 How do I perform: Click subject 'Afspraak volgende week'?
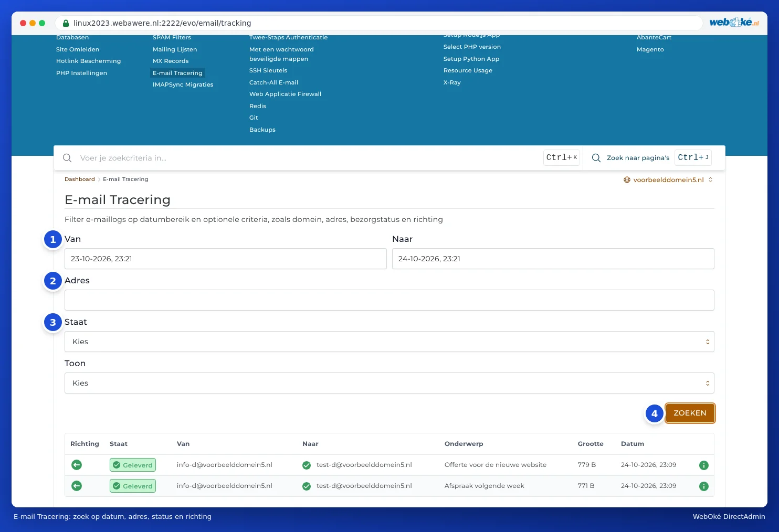[484, 486]
